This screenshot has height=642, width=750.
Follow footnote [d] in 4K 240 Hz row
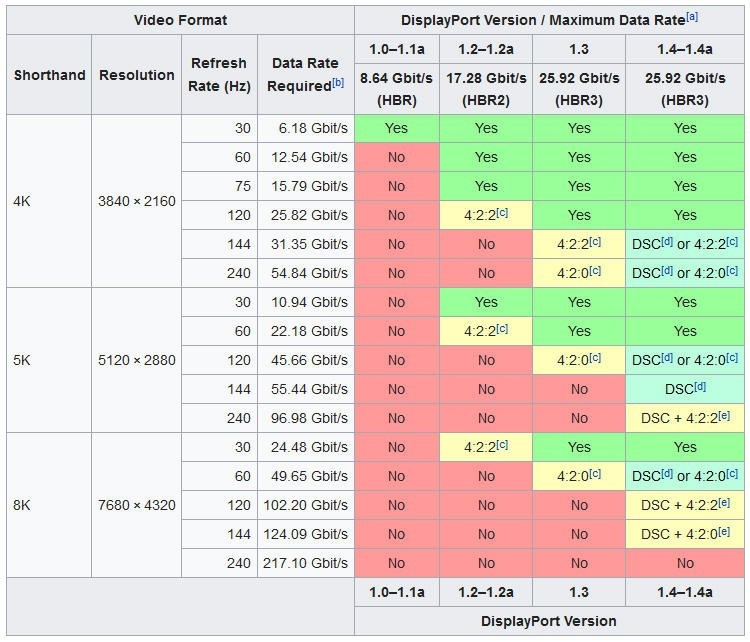tap(667, 271)
